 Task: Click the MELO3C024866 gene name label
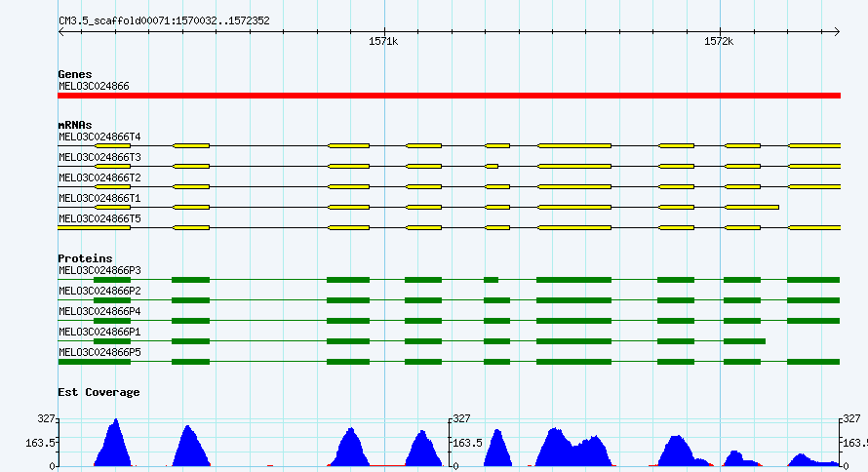pos(94,87)
